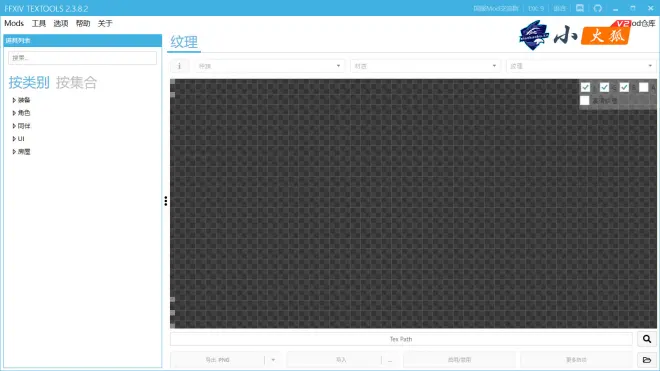Open the Mods menu

point(14,24)
